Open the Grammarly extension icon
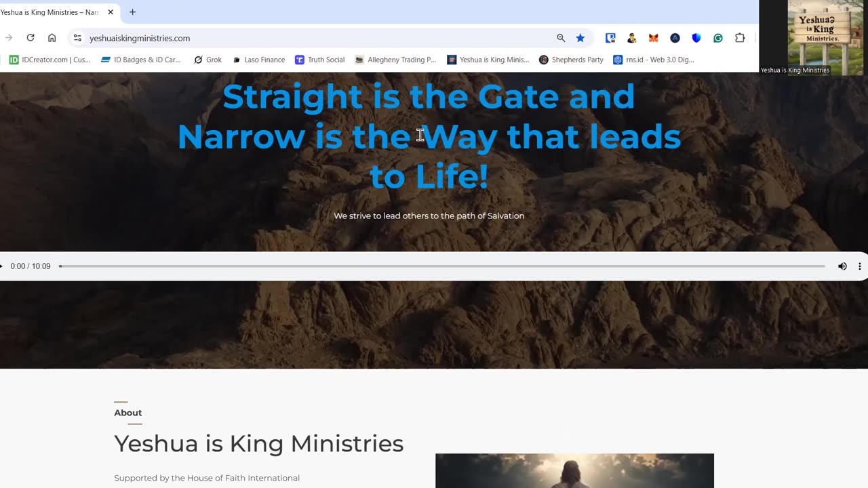Viewport: 868px width, 488px height. pyautogui.click(x=718, y=38)
